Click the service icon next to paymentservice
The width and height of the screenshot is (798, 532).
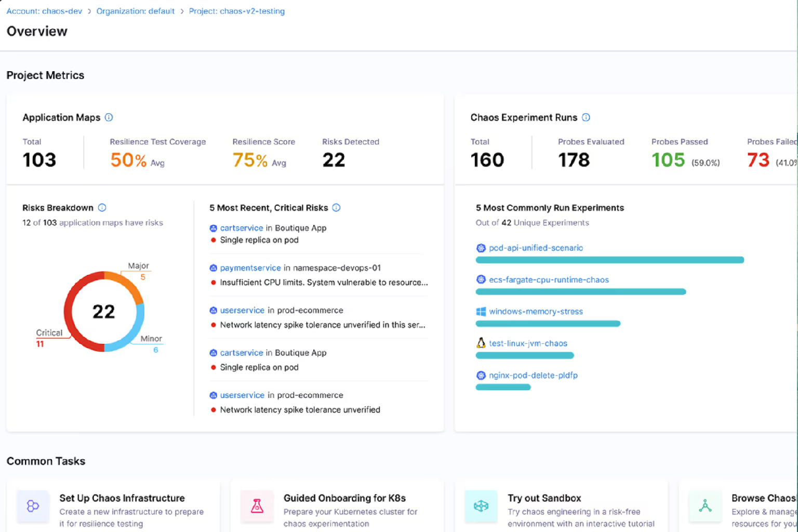click(x=213, y=268)
